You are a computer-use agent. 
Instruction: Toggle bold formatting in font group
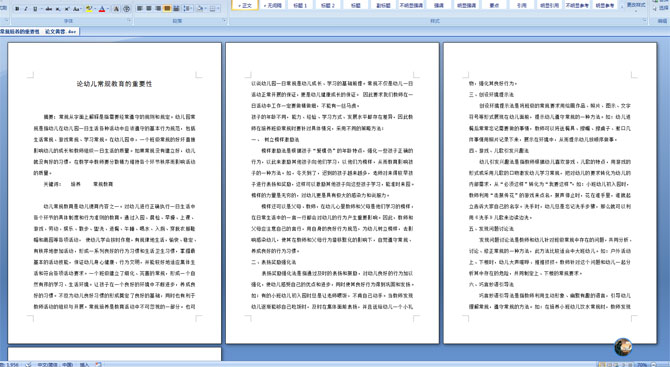[x=17, y=9]
